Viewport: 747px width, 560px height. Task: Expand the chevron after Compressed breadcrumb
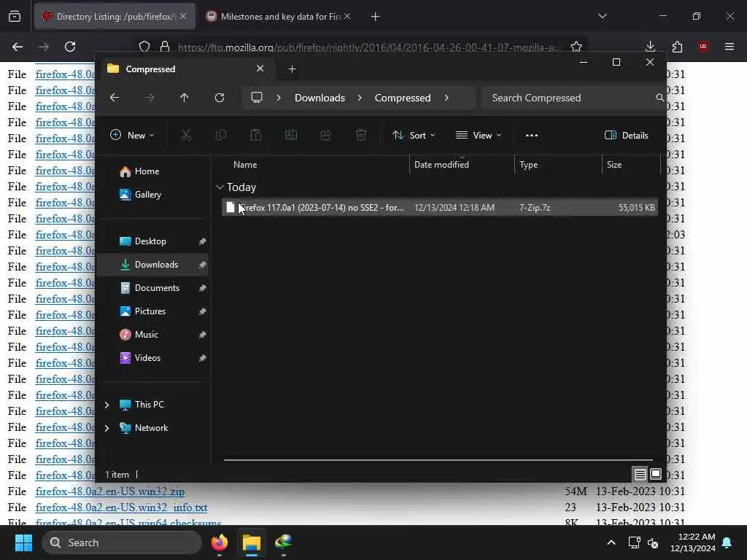click(446, 98)
